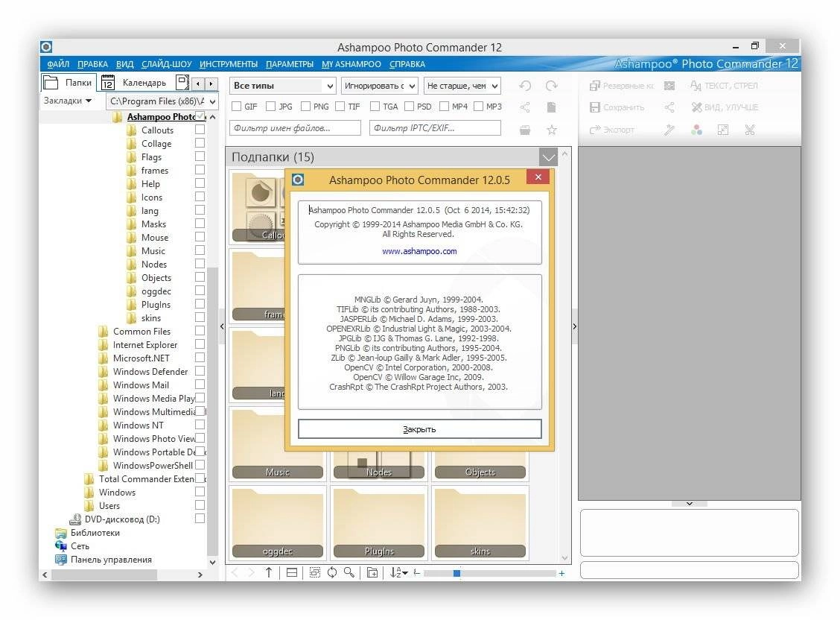Expand the folder path dropdown
This screenshot has width=840, height=620.
[x=213, y=101]
